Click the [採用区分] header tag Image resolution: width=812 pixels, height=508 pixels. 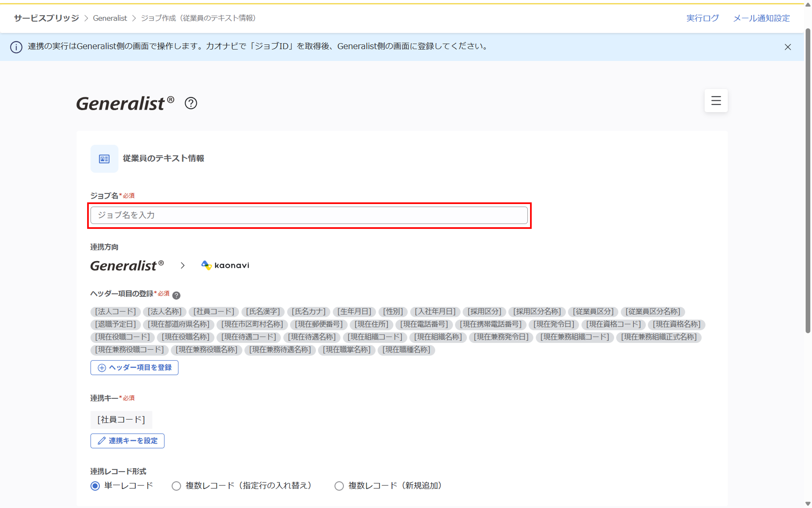484,311
